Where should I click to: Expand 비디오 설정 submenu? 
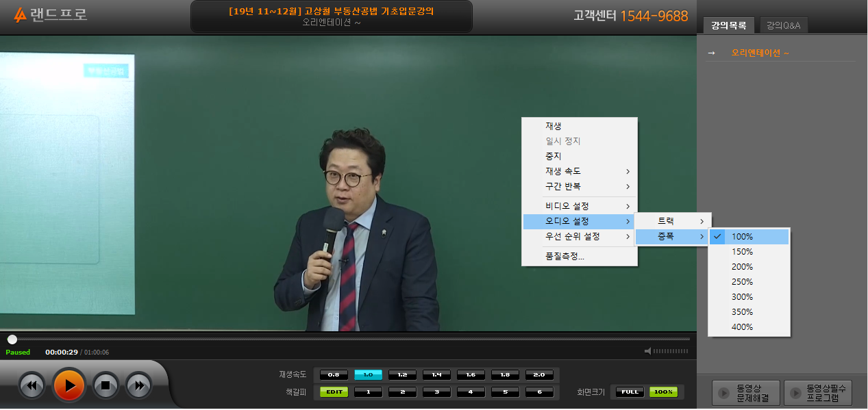pyautogui.click(x=580, y=206)
